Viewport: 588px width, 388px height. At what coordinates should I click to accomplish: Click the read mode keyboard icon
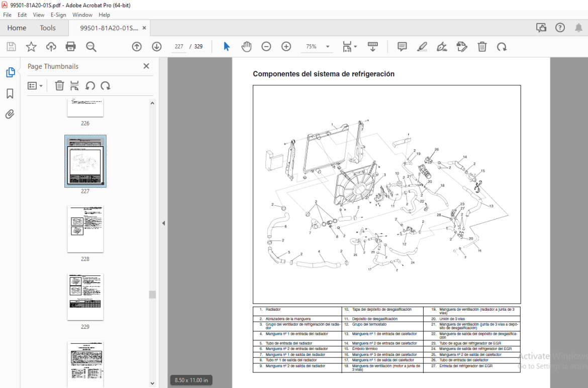pos(372,47)
